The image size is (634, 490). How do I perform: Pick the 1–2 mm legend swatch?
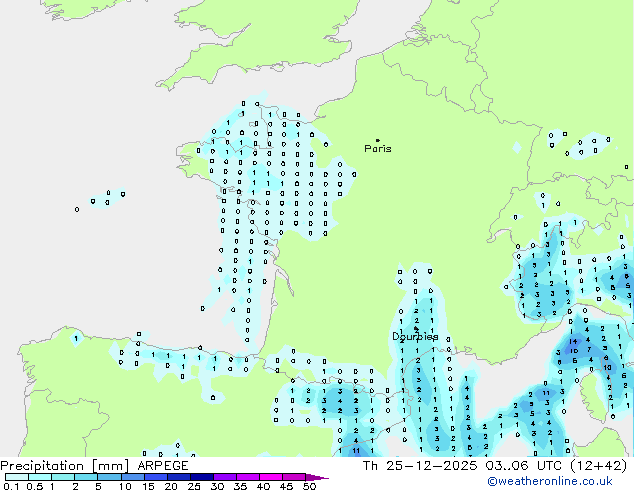(63, 477)
